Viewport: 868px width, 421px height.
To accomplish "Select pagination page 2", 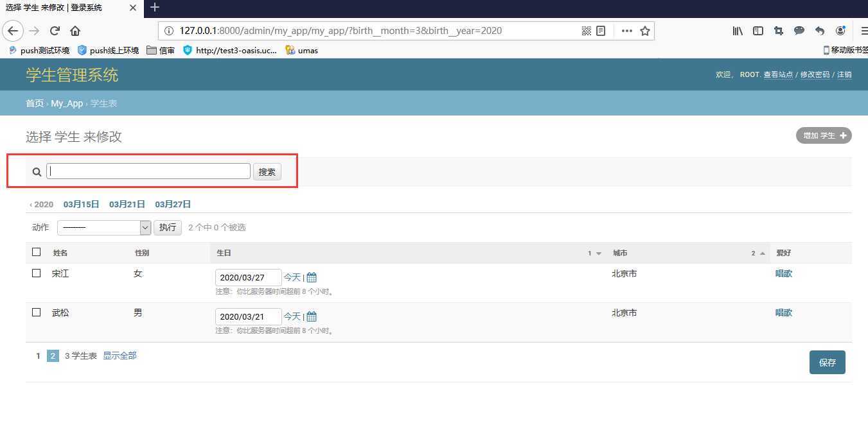I will [53, 356].
